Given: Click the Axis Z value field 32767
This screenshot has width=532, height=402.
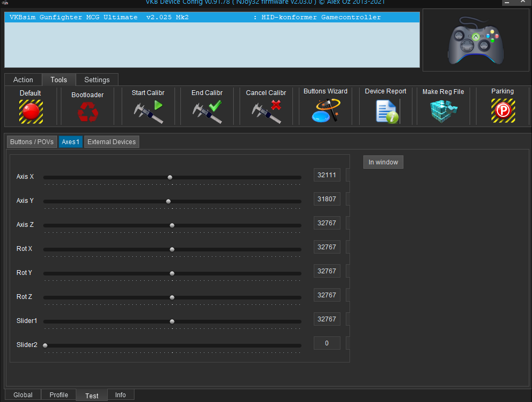Looking at the screenshot, I should click(327, 223).
